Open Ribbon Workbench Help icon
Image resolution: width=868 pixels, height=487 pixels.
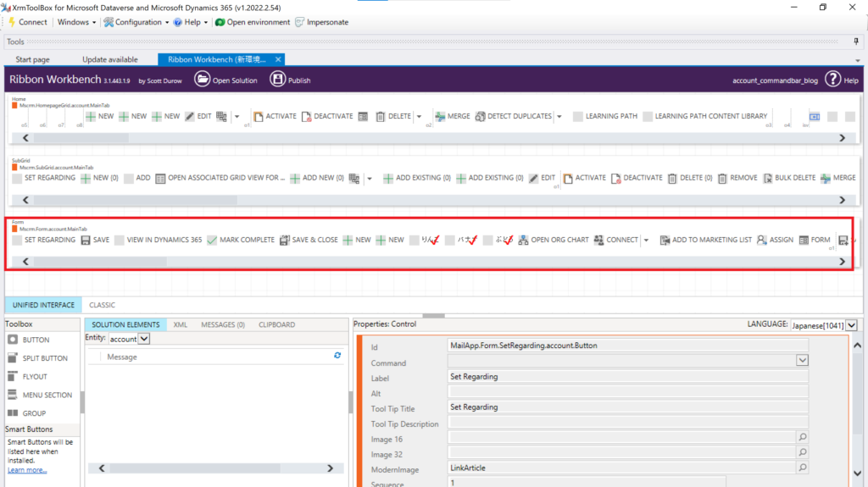click(832, 80)
